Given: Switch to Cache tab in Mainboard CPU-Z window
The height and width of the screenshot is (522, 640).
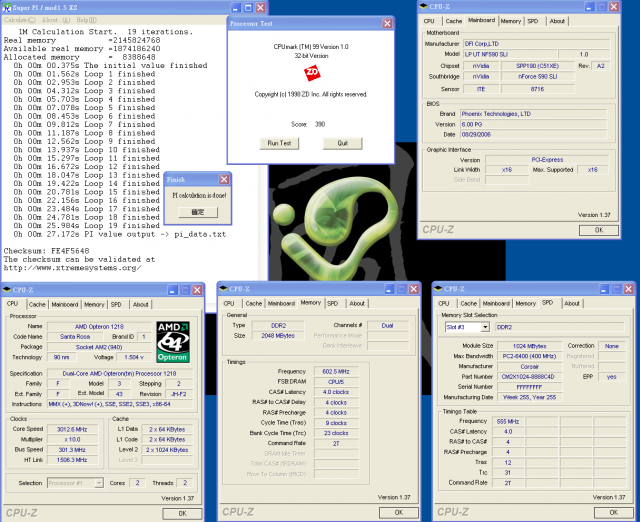Looking at the screenshot, I should 453,21.
